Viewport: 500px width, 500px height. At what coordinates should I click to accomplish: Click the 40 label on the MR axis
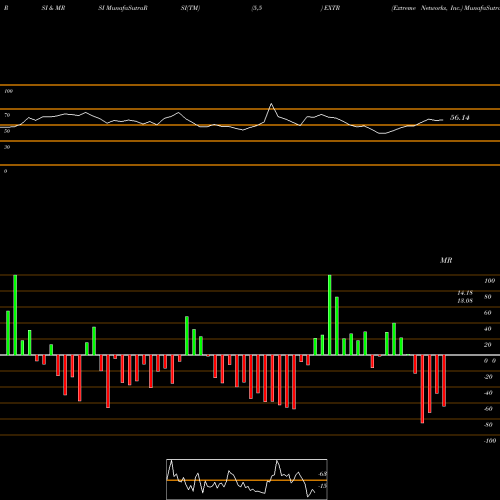click(x=488, y=329)
